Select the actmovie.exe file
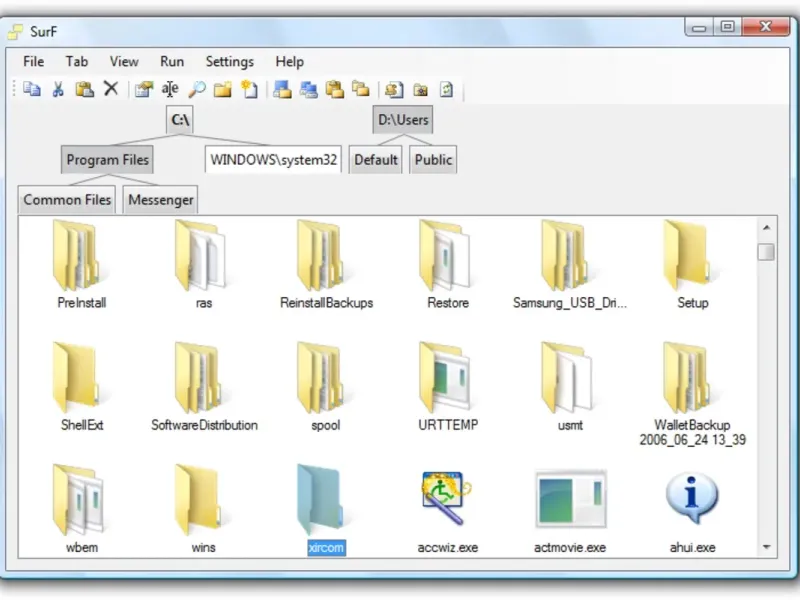800x600 pixels. click(570, 512)
